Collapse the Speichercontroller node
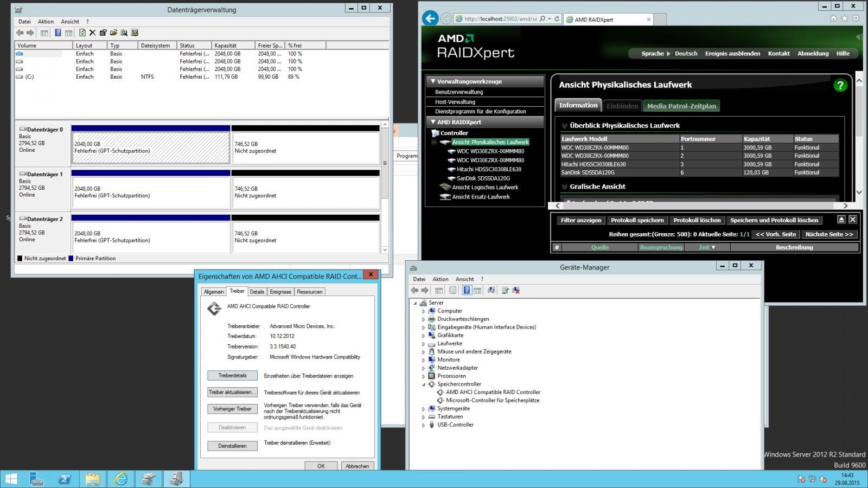The image size is (868, 488). click(424, 384)
